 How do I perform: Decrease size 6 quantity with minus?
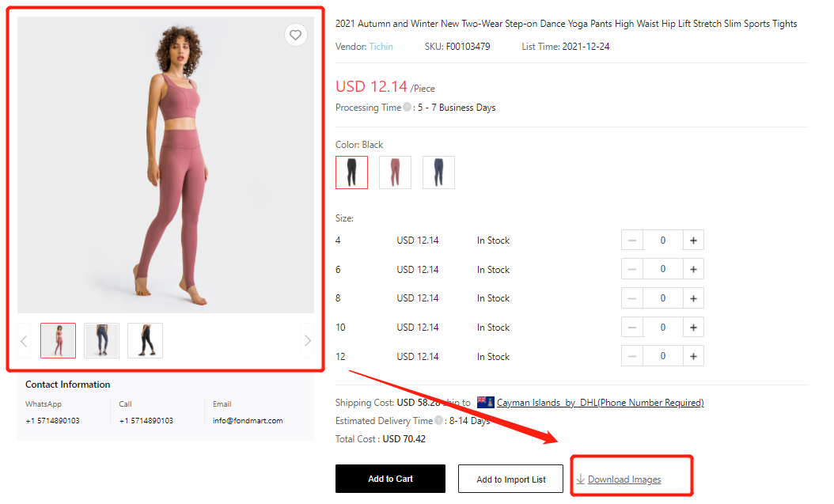point(632,270)
